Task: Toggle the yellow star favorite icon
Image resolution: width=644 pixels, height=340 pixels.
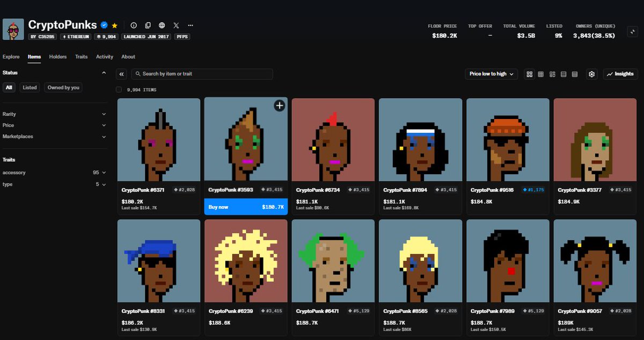Action: [x=114, y=25]
